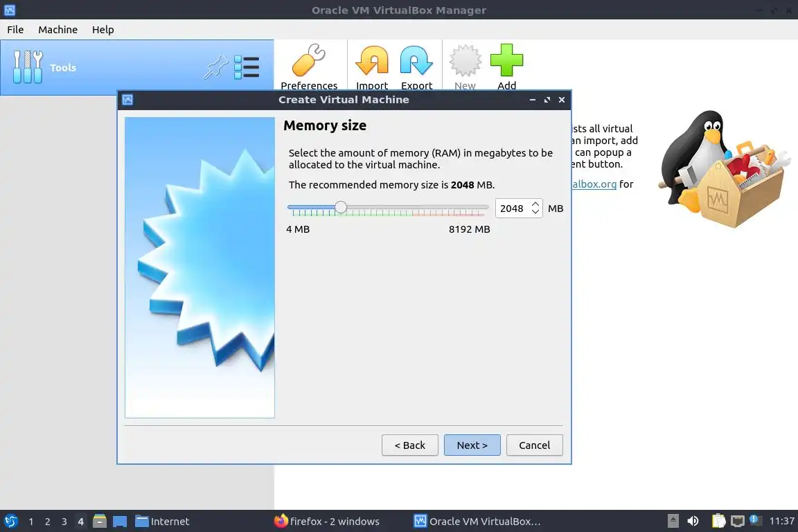Cancel the Create Virtual Machine wizard
Image resolution: width=798 pixels, height=532 pixels.
[534, 445]
